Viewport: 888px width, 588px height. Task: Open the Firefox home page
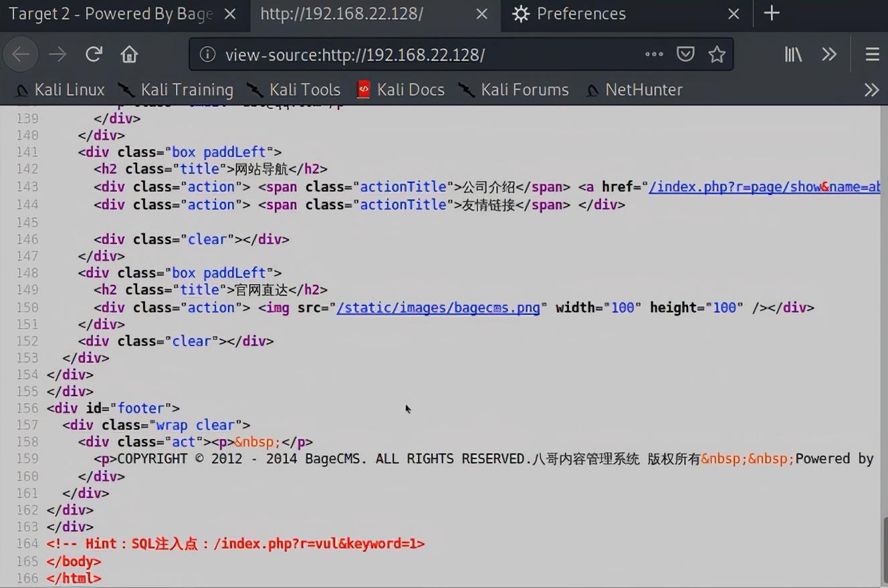coord(129,54)
